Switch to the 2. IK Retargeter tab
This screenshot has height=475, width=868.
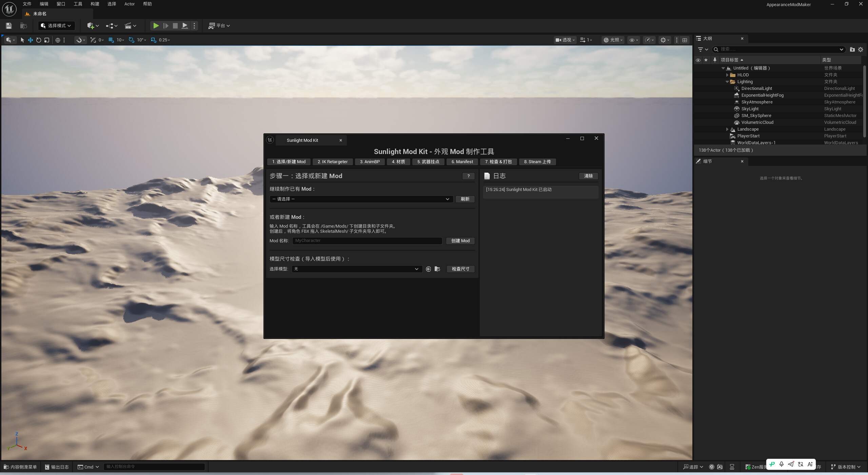click(x=332, y=162)
